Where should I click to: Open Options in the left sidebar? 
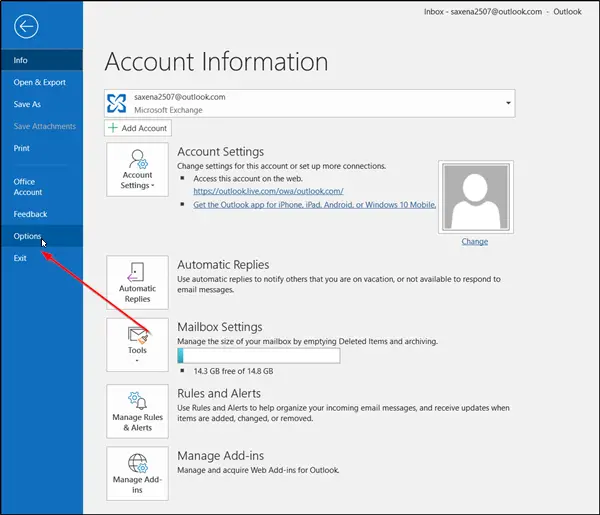pyautogui.click(x=27, y=236)
